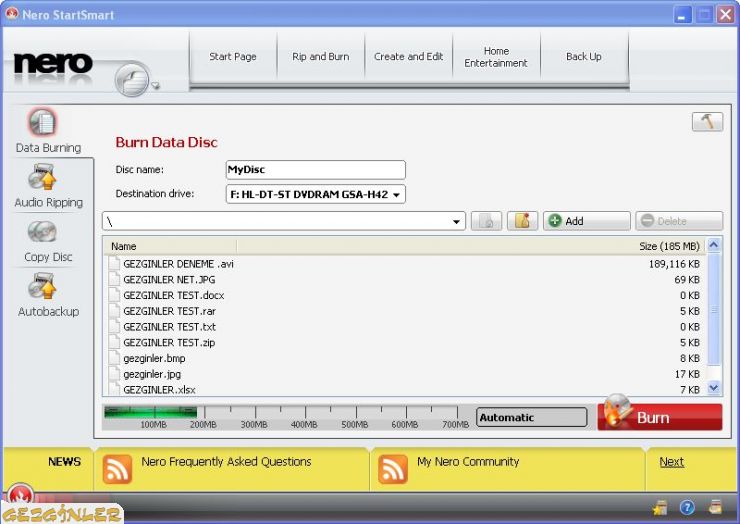Minimize the Nero StartSmart window
The image size is (740, 524).
pyautogui.click(x=682, y=15)
